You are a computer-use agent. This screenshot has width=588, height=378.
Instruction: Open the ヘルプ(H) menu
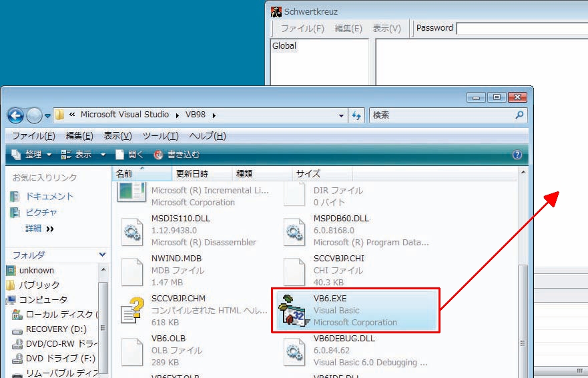208,136
